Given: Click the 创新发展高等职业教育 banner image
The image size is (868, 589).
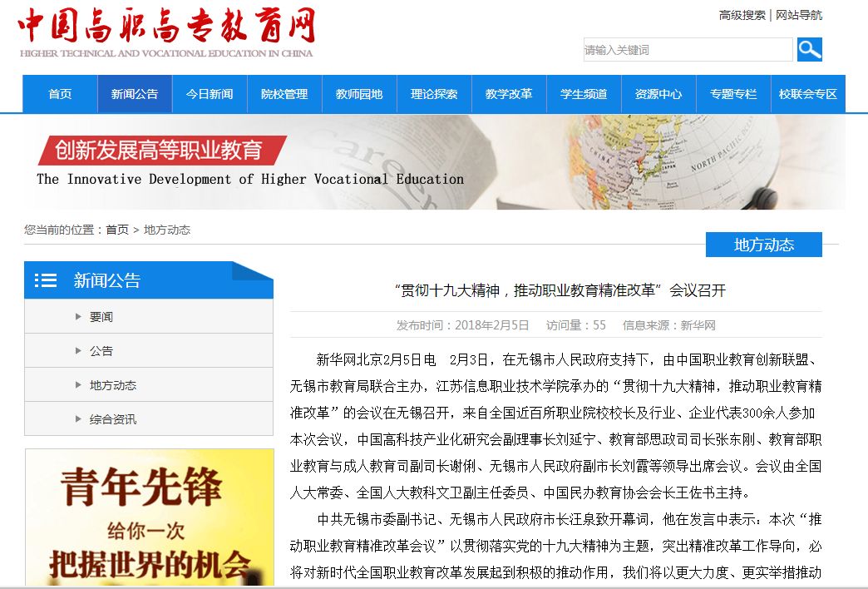Looking at the screenshot, I should [434, 161].
